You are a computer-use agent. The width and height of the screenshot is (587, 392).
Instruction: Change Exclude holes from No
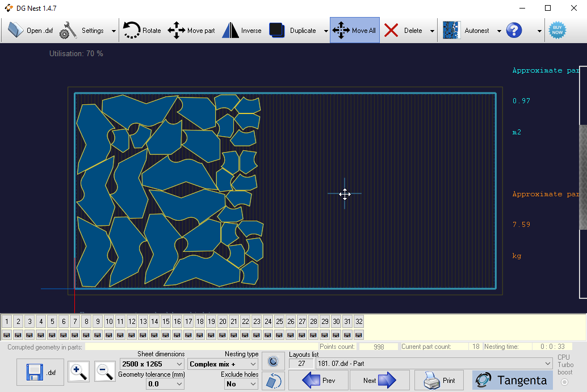pyautogui.click(x=241, y=383)
